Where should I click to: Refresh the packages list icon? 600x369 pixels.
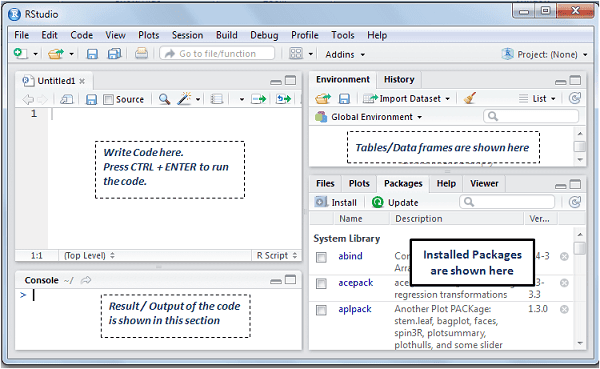[x=575, y=202]
